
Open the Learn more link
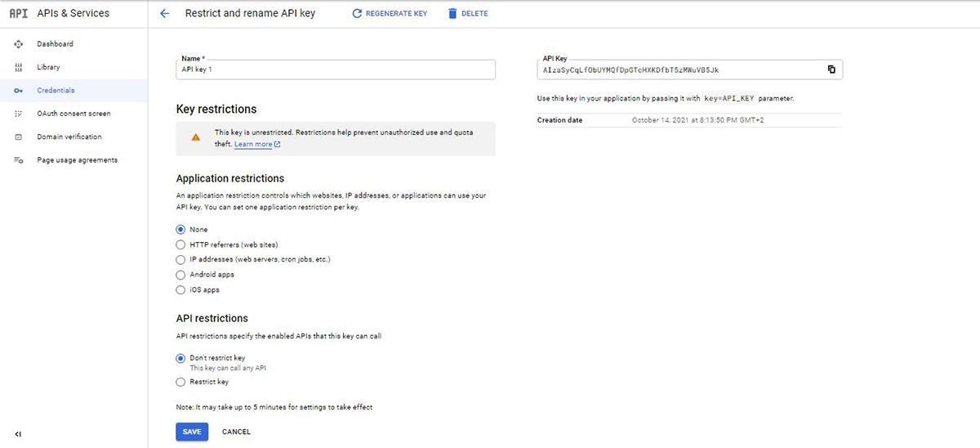(253, 145)
